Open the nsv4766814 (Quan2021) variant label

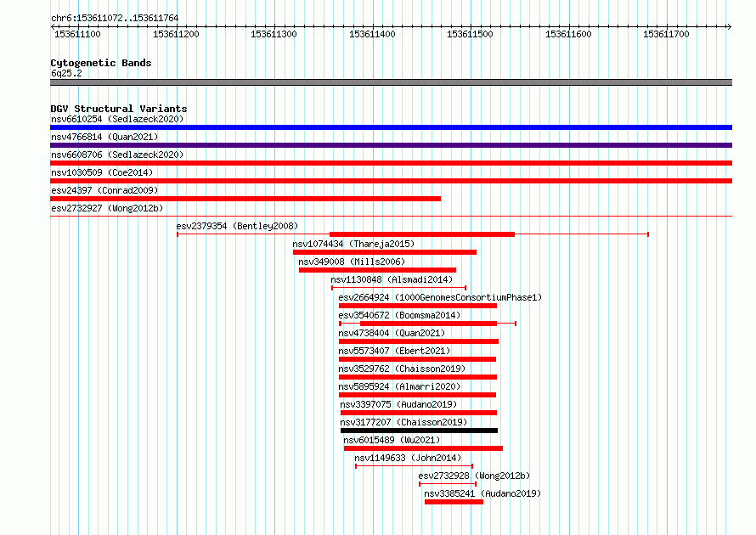point(104,137)
